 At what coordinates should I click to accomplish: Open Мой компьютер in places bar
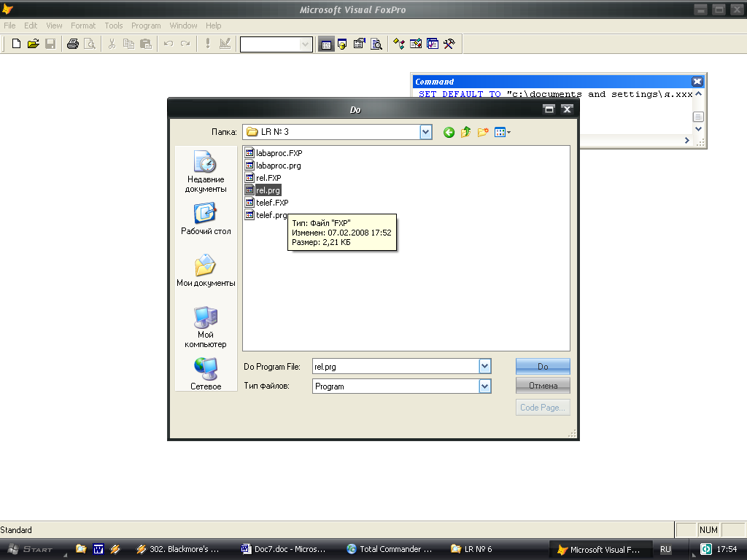206,327
